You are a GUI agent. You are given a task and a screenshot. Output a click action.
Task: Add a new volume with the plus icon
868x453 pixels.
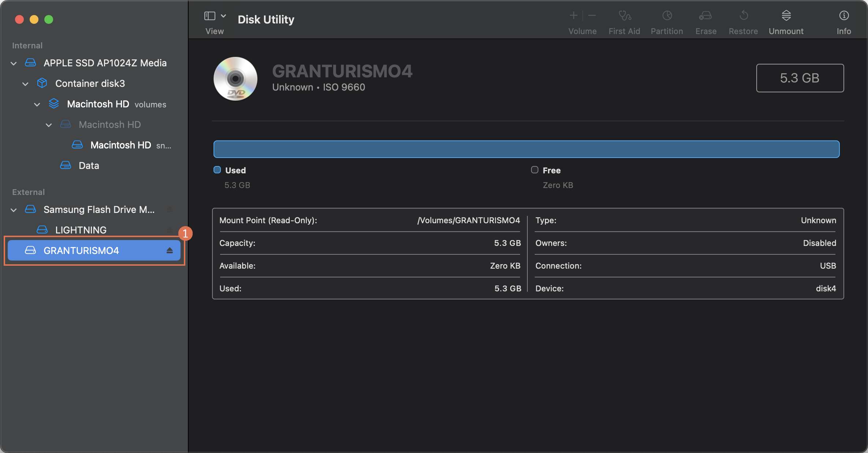[573, 15]
